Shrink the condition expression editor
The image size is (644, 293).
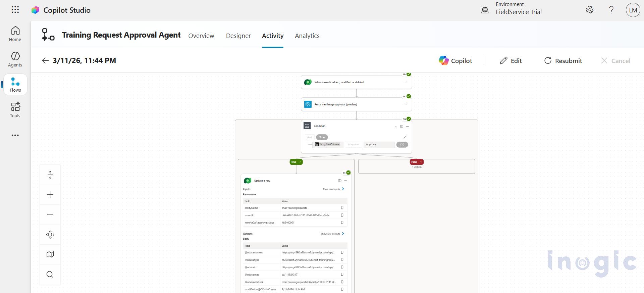(x=405, y=137)
